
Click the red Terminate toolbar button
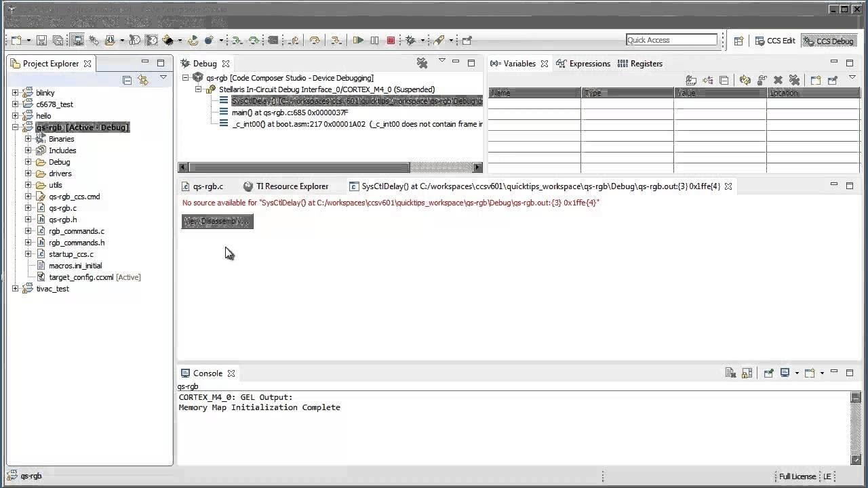click(391, 41)
